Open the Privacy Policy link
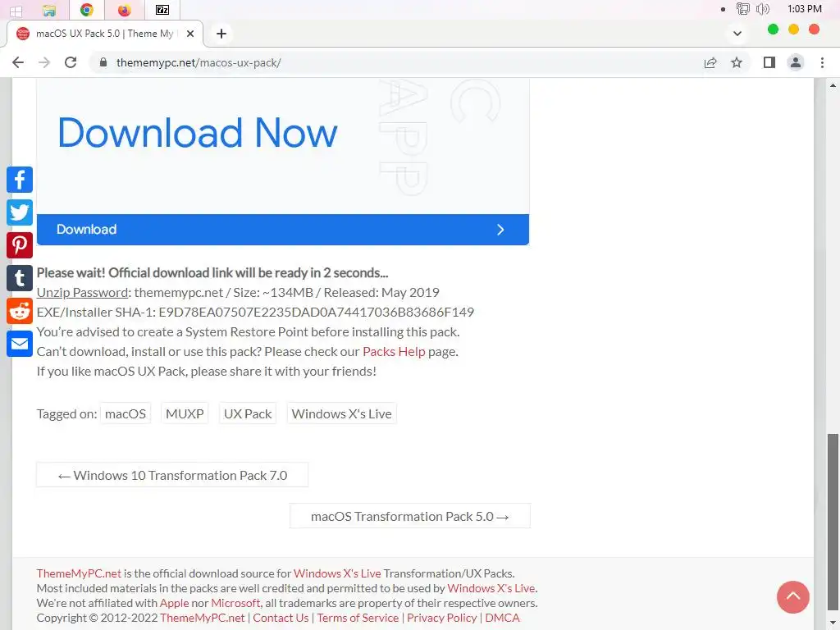Image resolution: width=840 pixels, height=630 pixels. coord(442,618)
